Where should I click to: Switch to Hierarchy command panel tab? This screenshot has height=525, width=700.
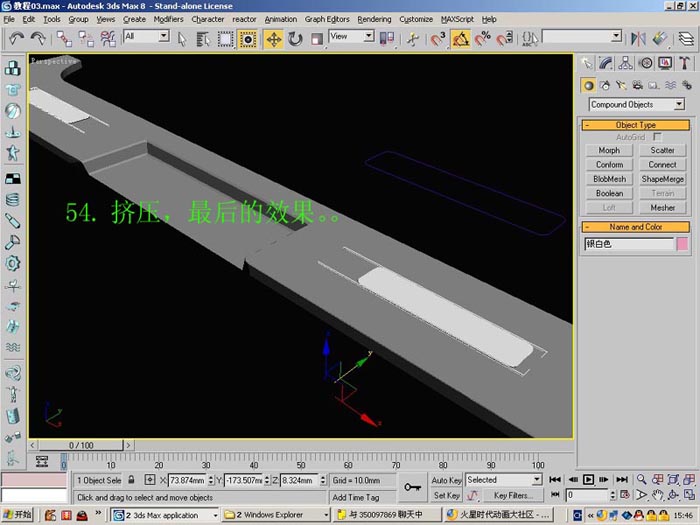(625, 63)
